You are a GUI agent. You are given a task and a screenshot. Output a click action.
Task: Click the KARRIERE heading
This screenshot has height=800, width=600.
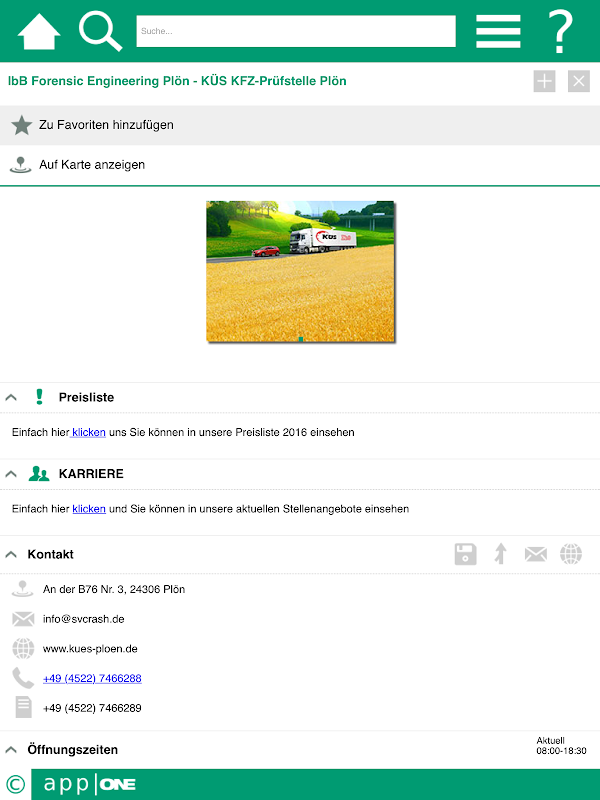(x=91, y=473)
